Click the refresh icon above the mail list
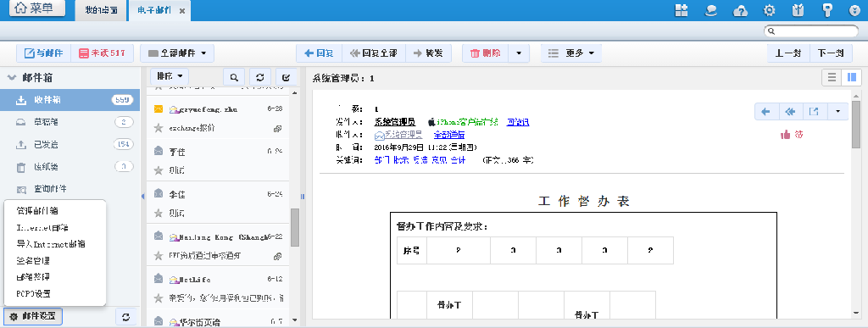Viewport: 868px width, 328px height. 260,77
